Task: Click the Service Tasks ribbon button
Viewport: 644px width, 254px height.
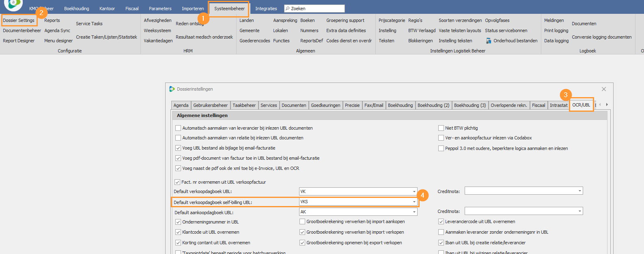Action: pyautogui.click(x=89, y=24)
